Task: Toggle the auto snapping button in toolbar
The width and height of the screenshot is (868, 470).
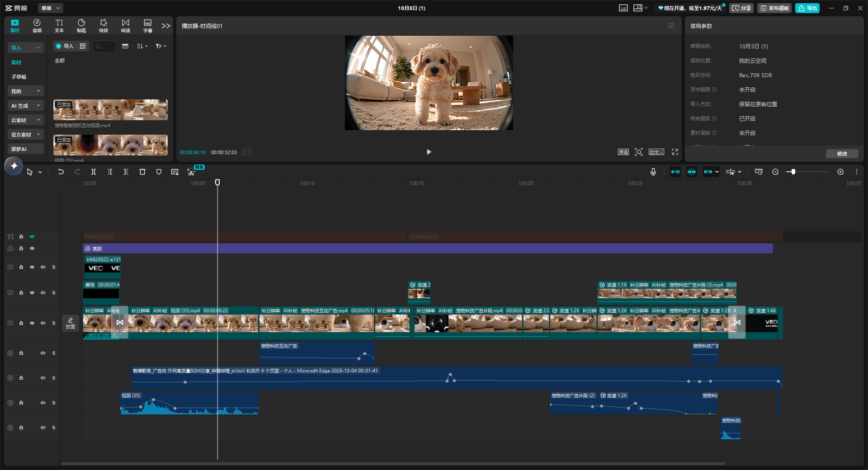Action: [692, 172]
